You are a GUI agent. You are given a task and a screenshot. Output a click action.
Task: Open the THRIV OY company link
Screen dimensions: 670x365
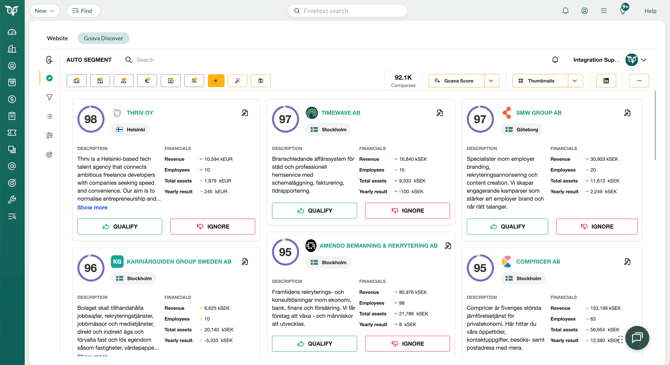click(140, 113)
